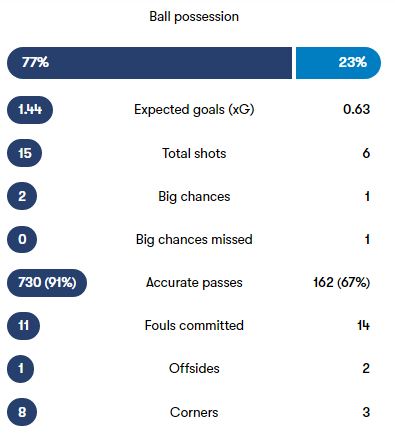Select the Corners label

point(194,412)
